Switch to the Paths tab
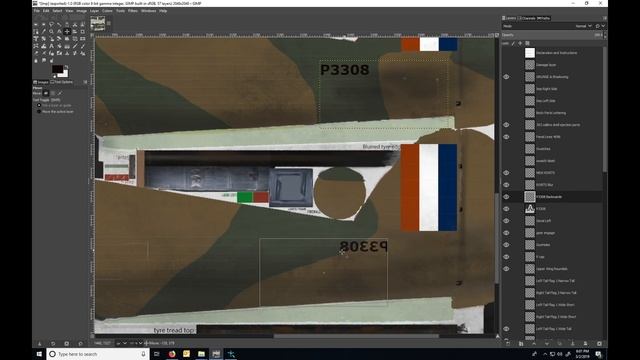 click(544, 18)
